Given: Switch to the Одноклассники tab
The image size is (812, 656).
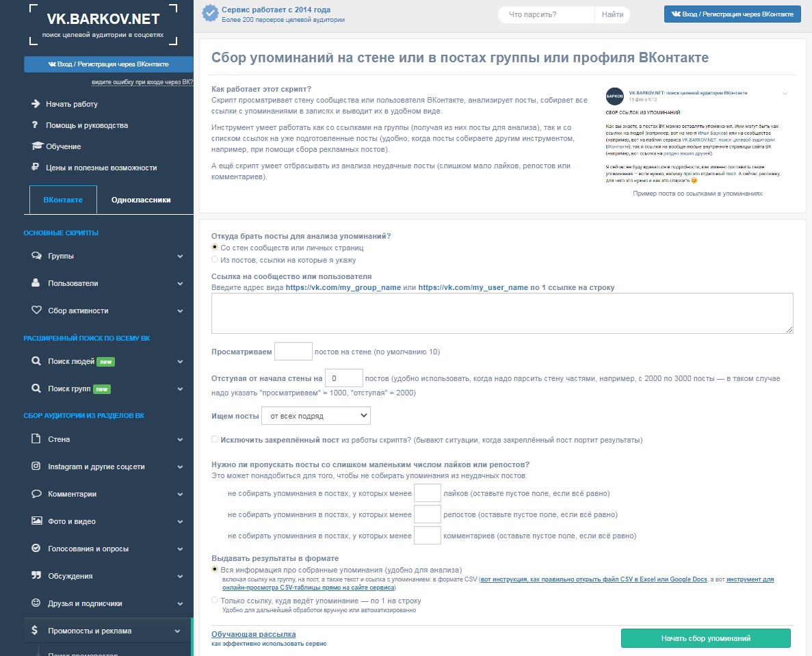Looking at the screenshot, I should pos(141,200).
